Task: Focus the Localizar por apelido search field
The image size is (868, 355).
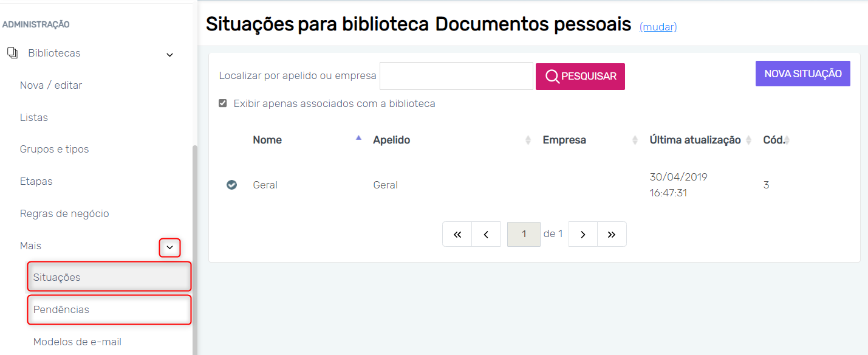Action: pyautogui.click(x=456, y=76)
